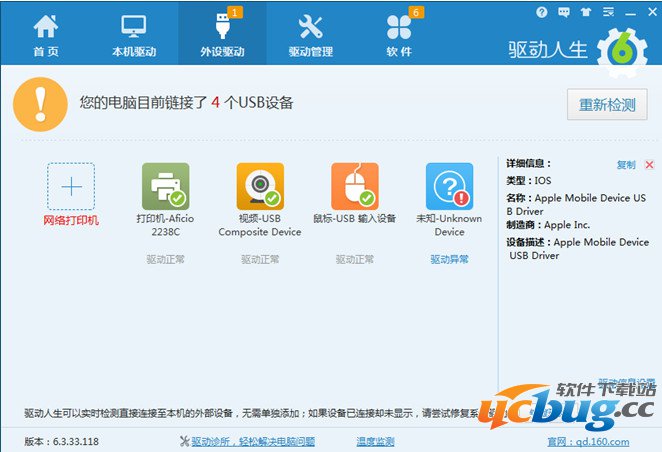662x452 pixels.
Task: Click the 网络打印机 red label
Action: coord(71,220)
